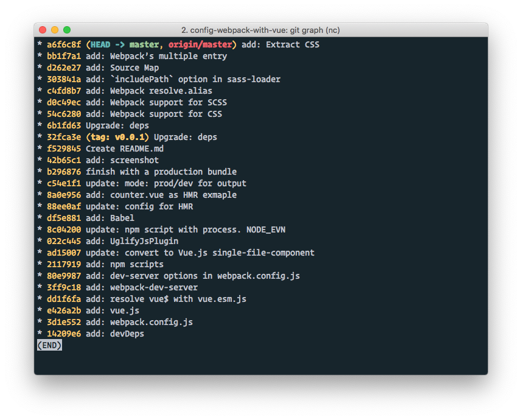
Task: Click the 'add: webpack.config.js' message
Action: pos(139,323)
